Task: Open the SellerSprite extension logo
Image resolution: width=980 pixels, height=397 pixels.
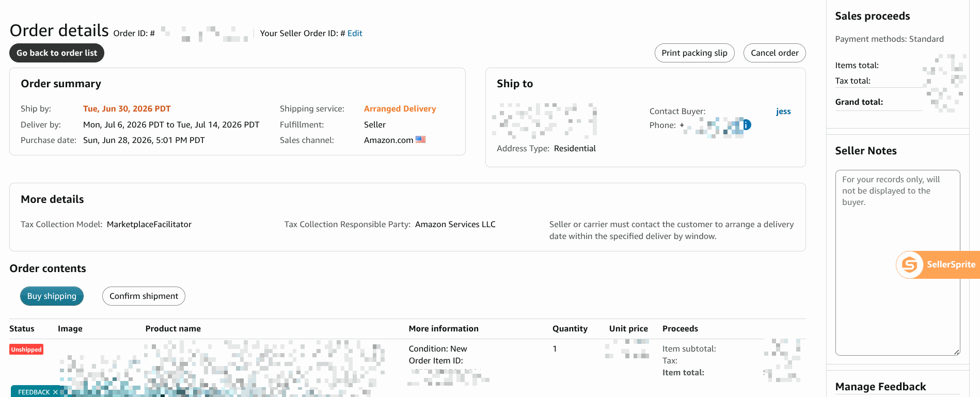Action: click(910, 265)
